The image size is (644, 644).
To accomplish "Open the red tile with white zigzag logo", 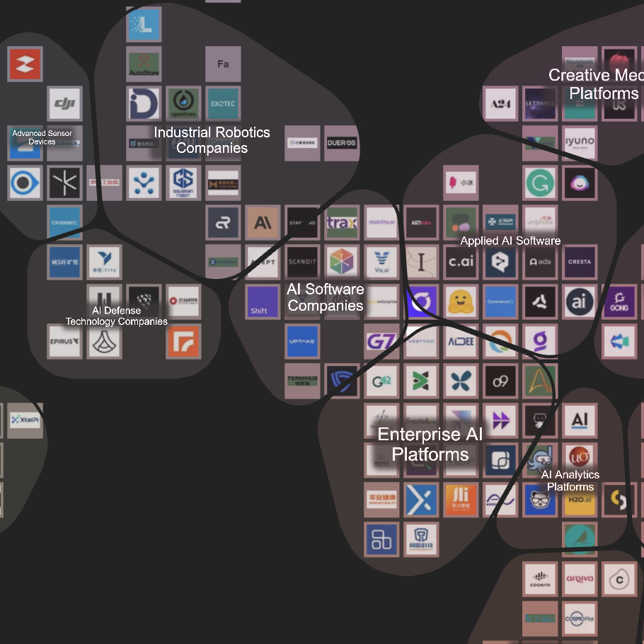I will pyautogui.click(x=25, y=64).
